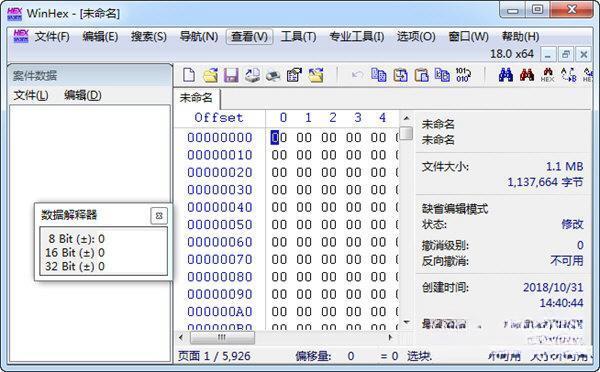The width and height of the screenshot is (600, 372).
Task: Open the 专业工具(I) menu
Action: pyautogui.click(x=356, y=37)
